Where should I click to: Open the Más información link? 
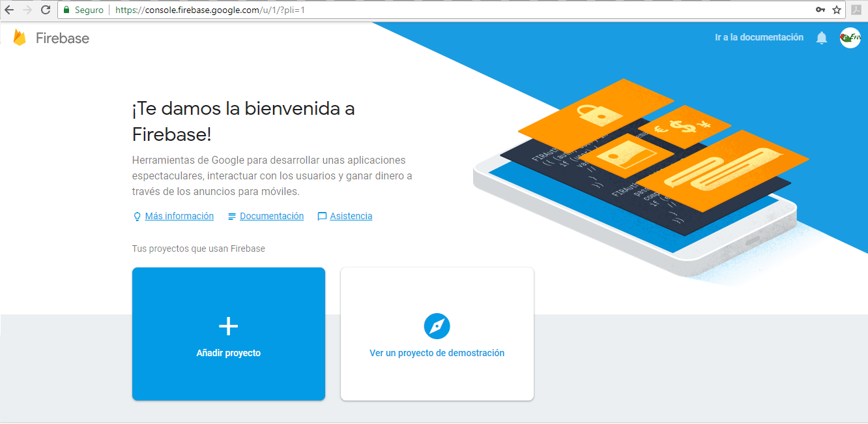[x=179, y=216]
